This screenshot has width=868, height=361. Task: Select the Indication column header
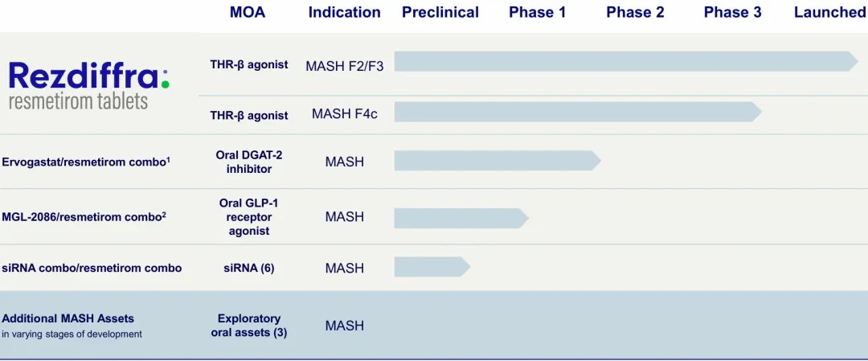point(344,12)
